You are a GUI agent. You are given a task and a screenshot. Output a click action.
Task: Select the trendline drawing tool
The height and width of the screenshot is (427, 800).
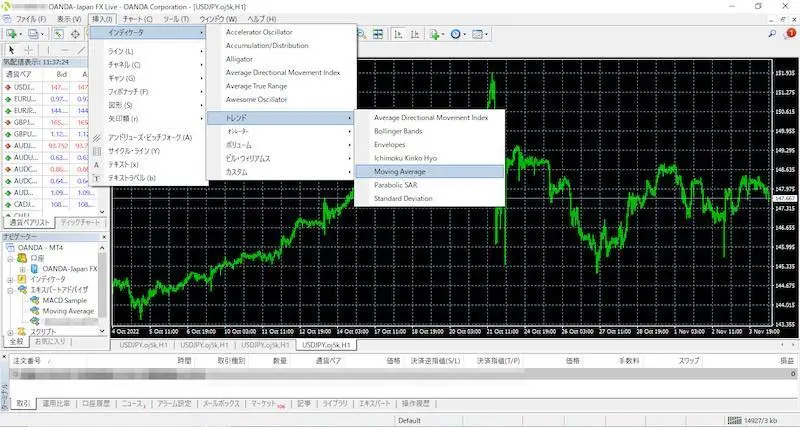[81, 50]
